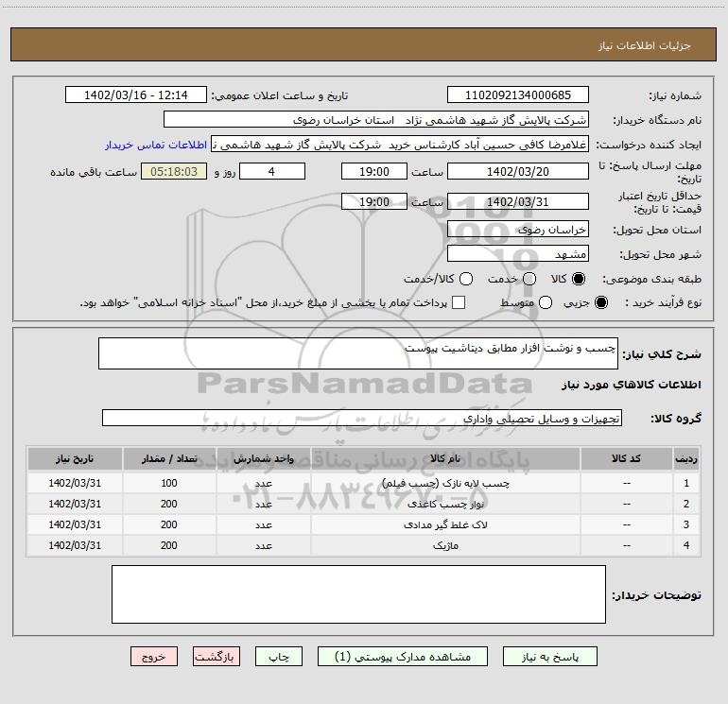Click the اطلاعات کالاهای مورد نیاز heading
This screenshot has height=704, width=728.
point(631,385)
